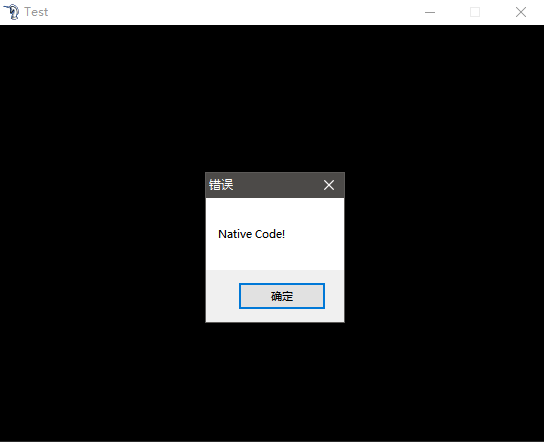The image size is (544, 442).
Task: Close the 错误 dialog with its X
Action: tap(329, 185)
